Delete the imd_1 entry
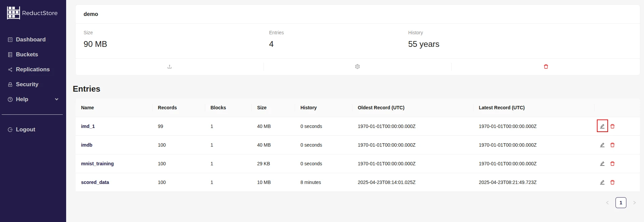 click(612, 126)
